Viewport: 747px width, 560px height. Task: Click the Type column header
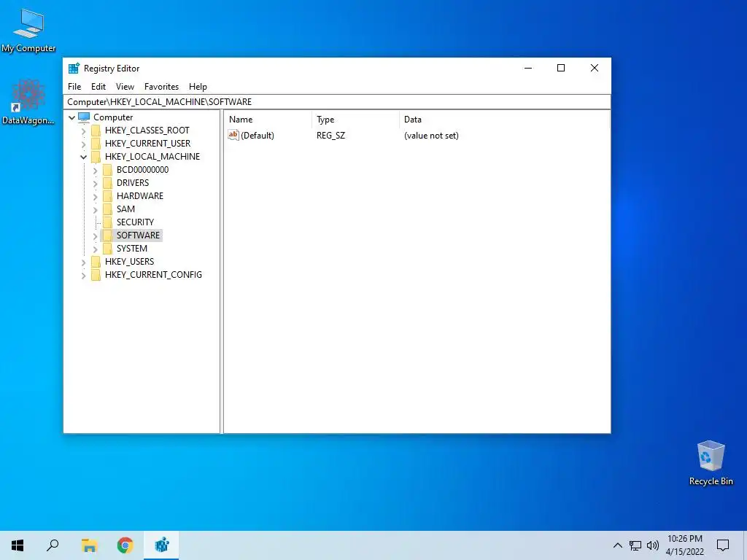click(355, 120)
